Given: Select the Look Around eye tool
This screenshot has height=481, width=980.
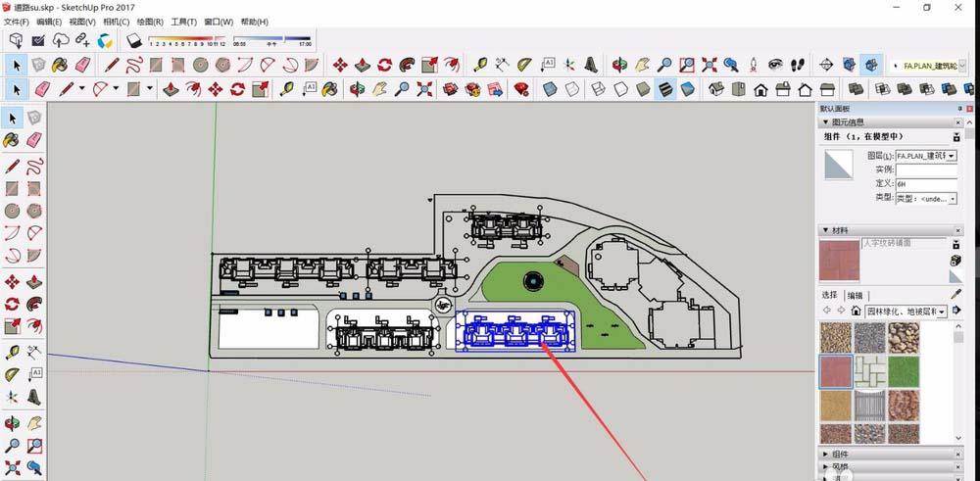Looking at the screenshot, I should [775, 65].
